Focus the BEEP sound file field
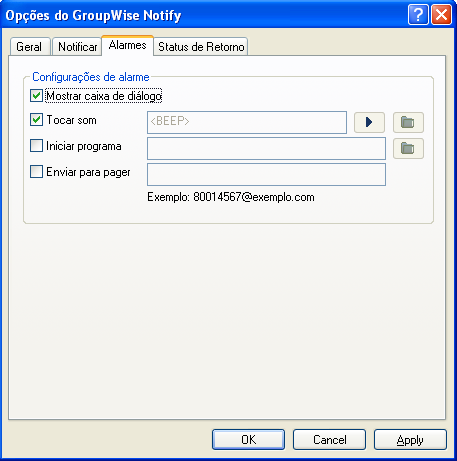This screenshot has height=461, width=457. click(x=247, y=122)
